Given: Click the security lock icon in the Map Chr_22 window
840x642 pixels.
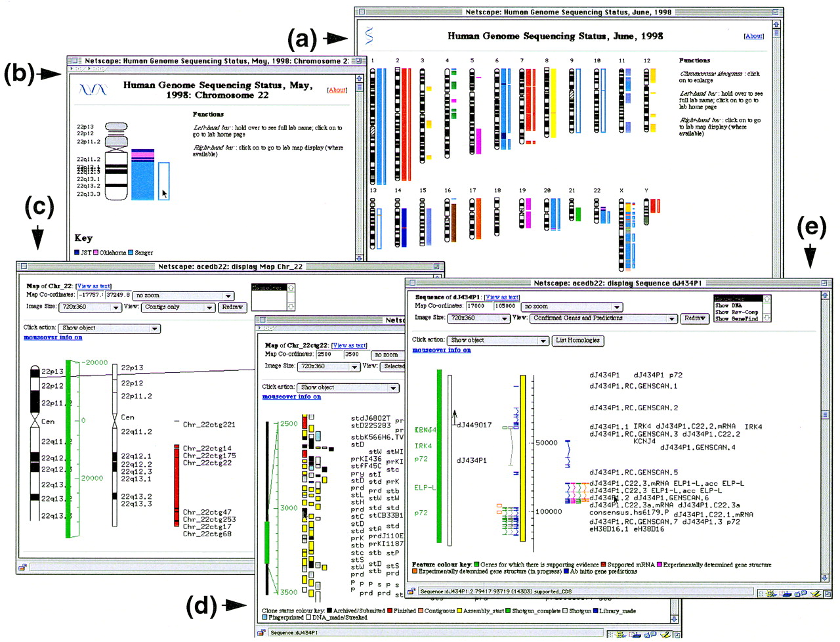Looking at the screenshot, I should click(x=22, y=567).
